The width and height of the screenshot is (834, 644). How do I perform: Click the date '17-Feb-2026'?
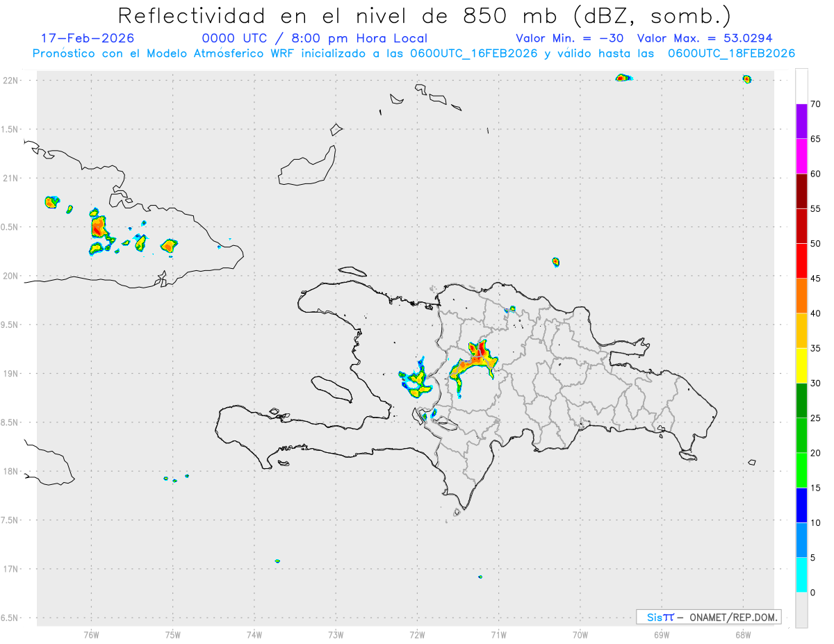coord(87,38)
